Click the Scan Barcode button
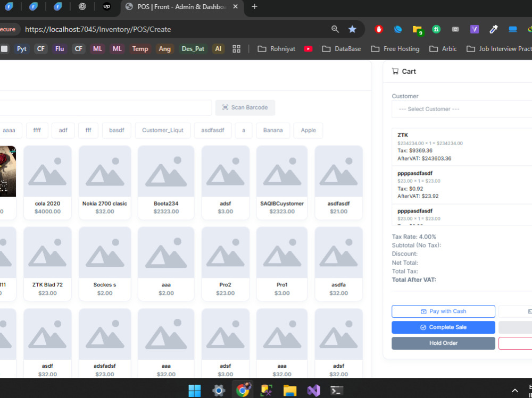Screen dimensions: 532x398 click(245, 107)
